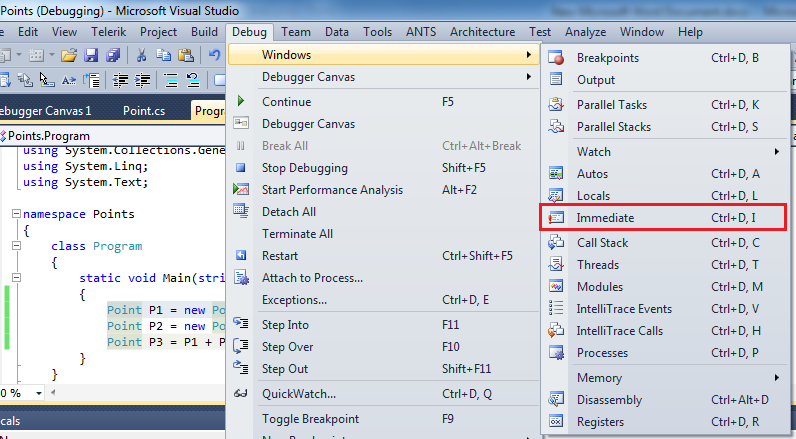Open the Team menu
Screen dimensions: 796x439
pos(296,32)
